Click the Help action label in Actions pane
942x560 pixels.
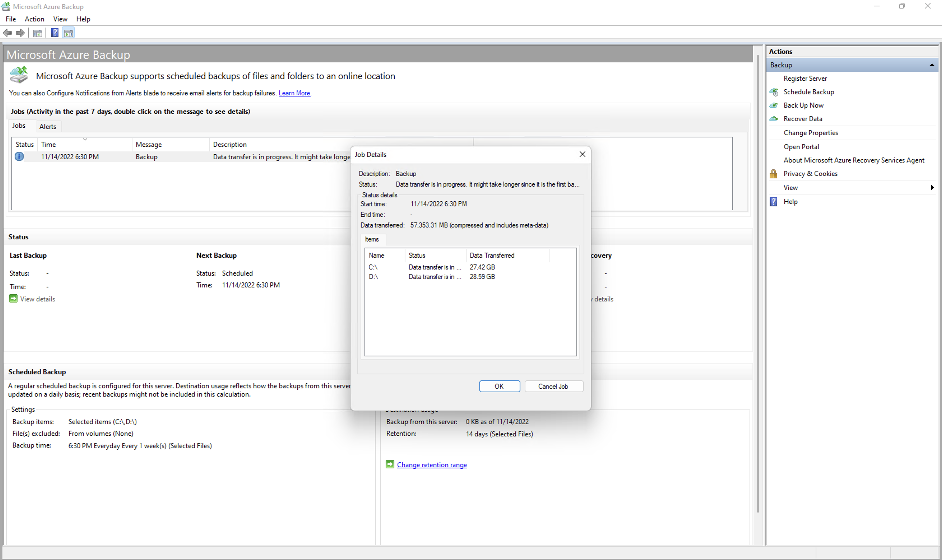click(791, 202)
